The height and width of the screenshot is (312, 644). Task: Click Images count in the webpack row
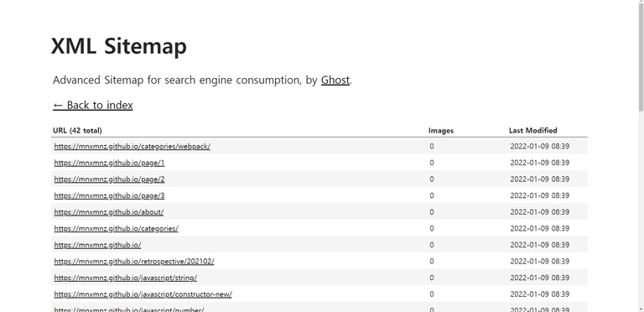tap(432, 146)
